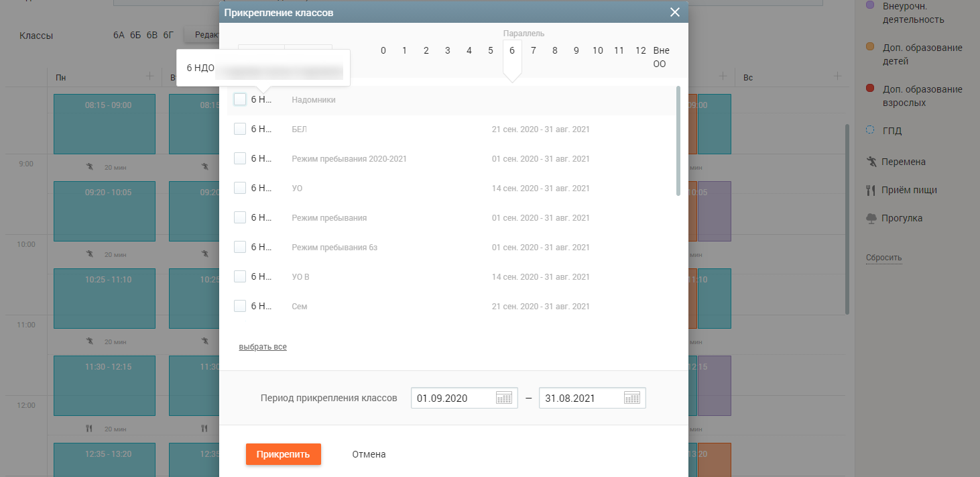Check the УО class checkbox
The width and height of the screenshot is (980, 477).
[240, 188]
